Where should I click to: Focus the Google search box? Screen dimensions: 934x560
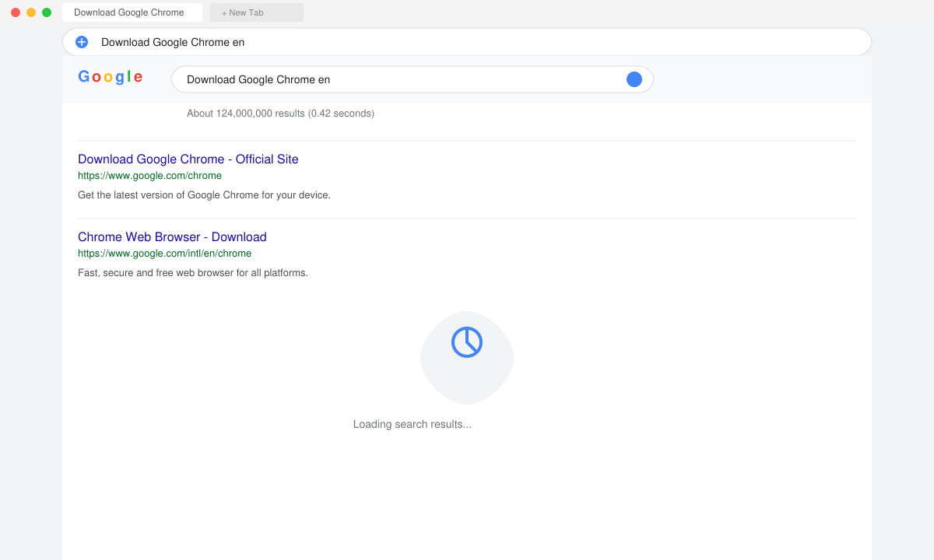[413, 79]
